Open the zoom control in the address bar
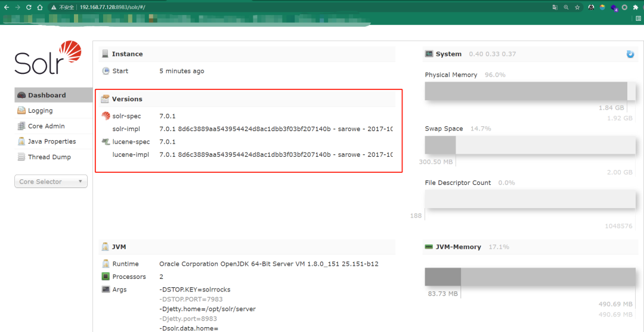Viewport: 644px width, 332px height. tap(566, 7)
